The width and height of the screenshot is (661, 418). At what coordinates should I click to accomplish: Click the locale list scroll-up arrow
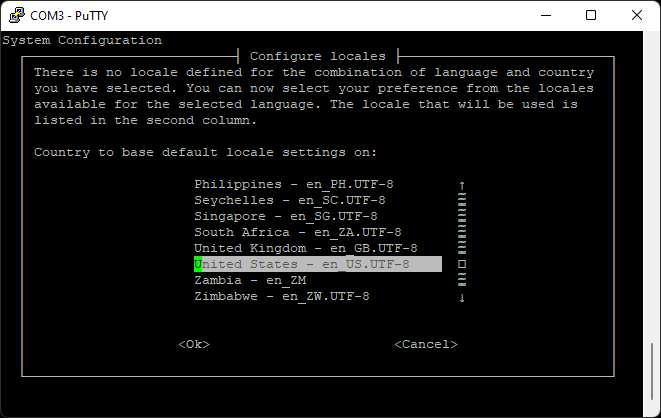(x=462, y=185)
